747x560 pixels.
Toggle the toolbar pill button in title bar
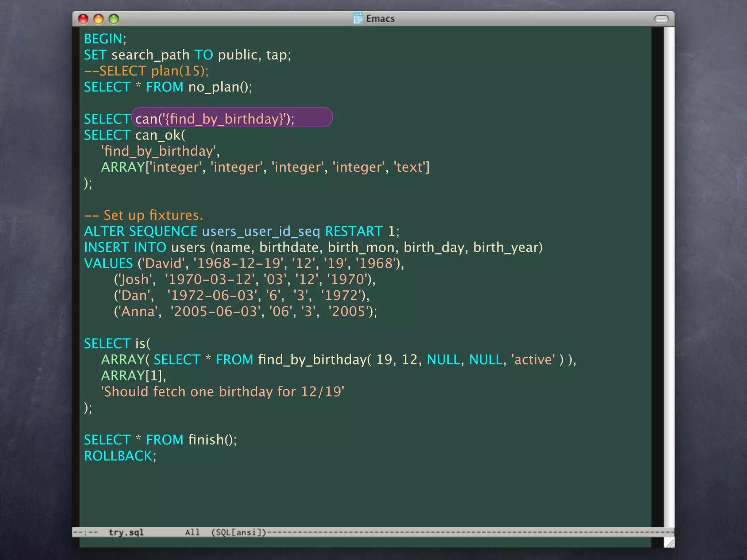(x=661, y=19)
